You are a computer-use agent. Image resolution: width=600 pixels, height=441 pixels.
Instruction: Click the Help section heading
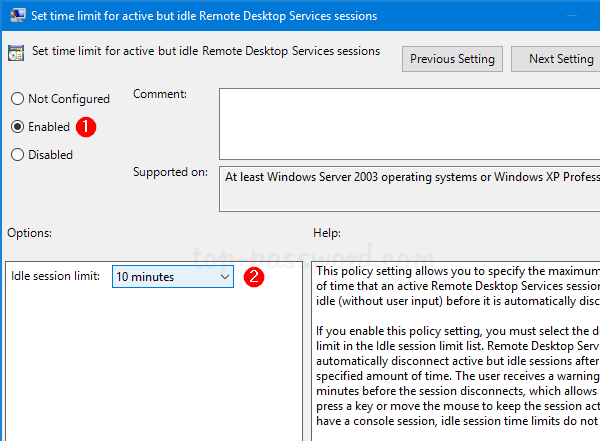[x=327, y=232]
